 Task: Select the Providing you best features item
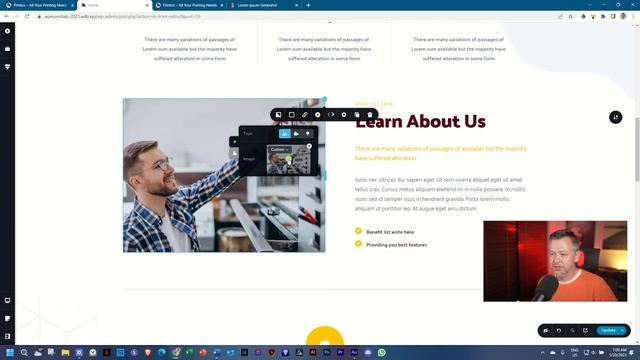point(396,245)
